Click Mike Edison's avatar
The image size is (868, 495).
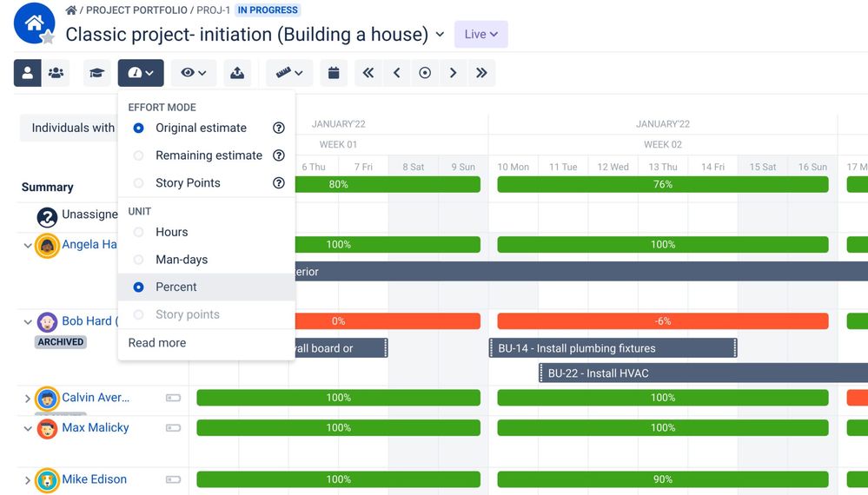tap(47, 480)
